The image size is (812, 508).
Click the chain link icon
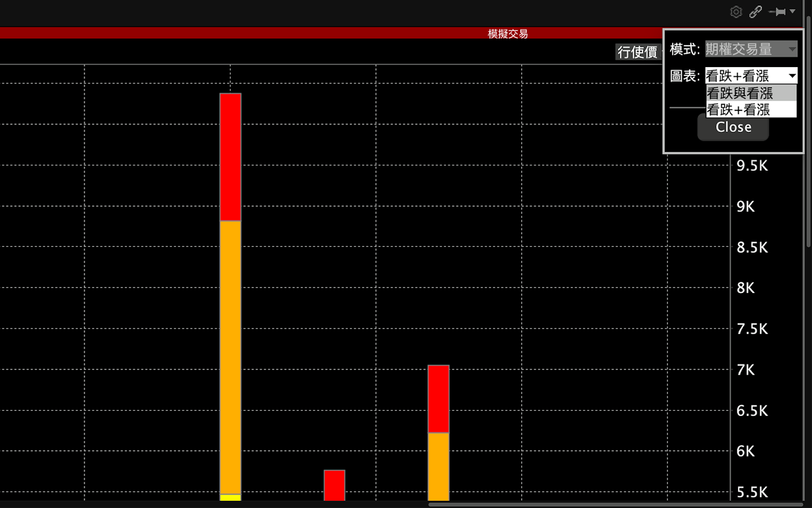pyautogui.click(x=756, y=12)
